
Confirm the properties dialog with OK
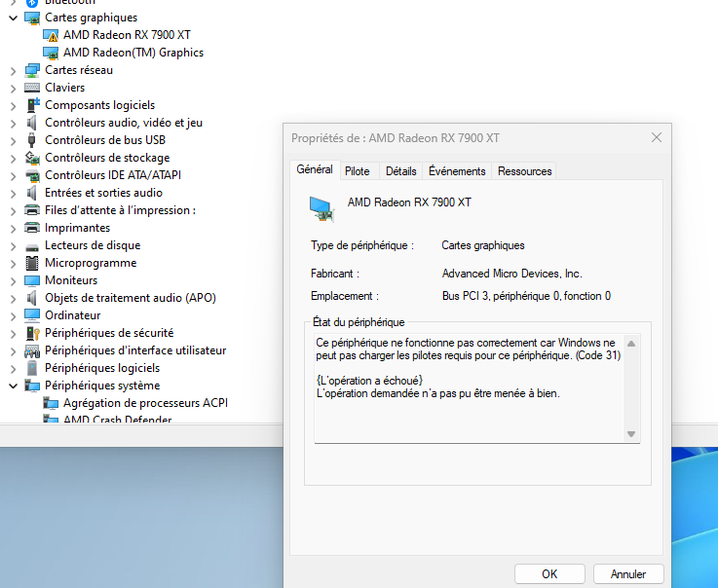[549, 573]
